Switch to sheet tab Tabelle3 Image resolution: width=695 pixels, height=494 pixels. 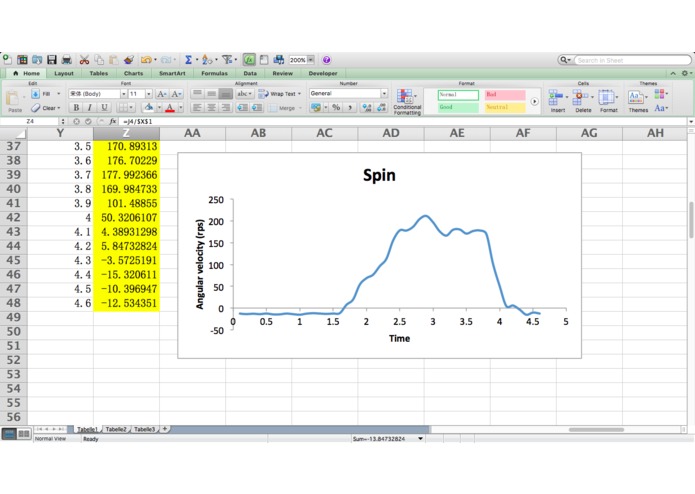click(144, 429)
